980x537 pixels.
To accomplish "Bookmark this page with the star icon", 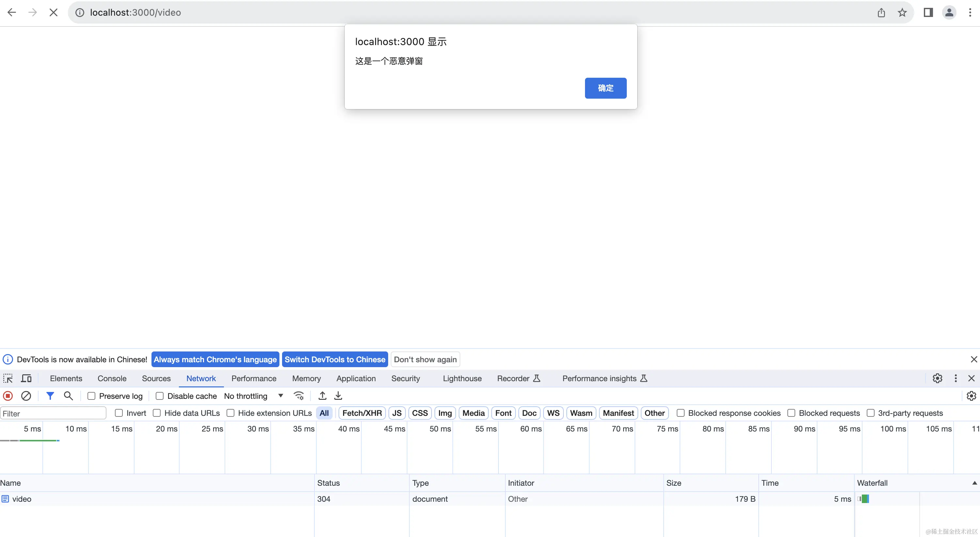I will click(x=902, y=12).
